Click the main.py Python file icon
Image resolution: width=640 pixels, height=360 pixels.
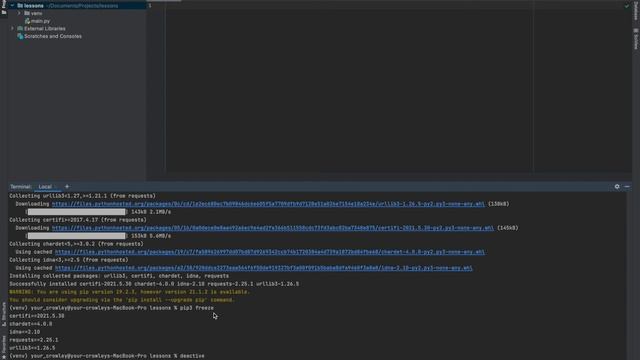(x=27, y=21)
